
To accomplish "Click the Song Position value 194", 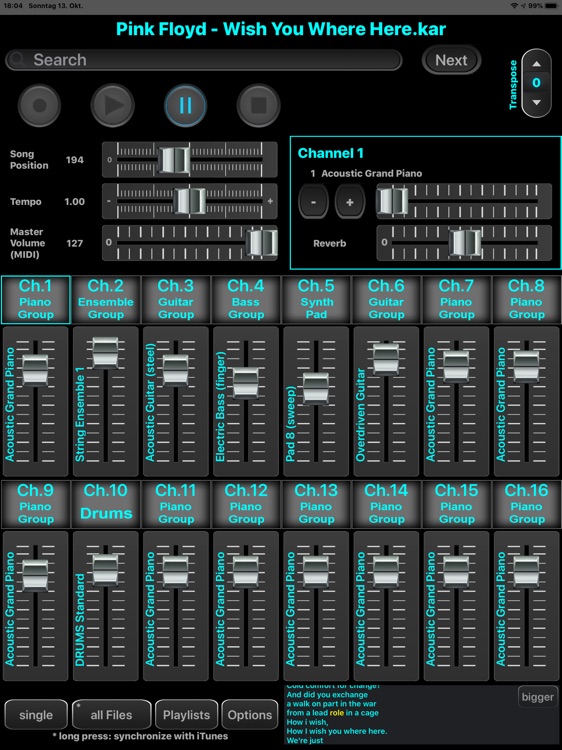I will [x=75, y=160].
